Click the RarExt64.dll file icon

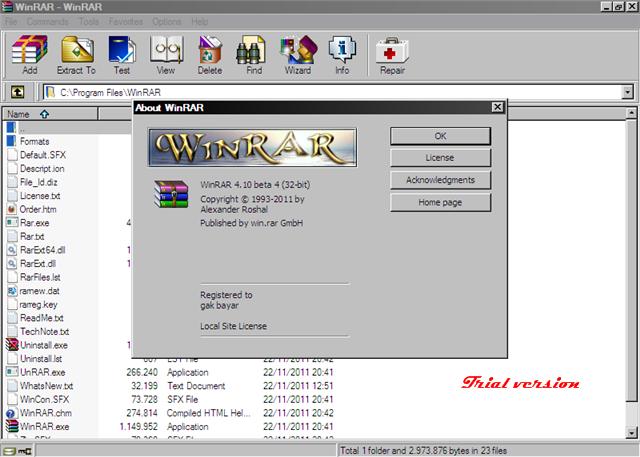[12, 250]
